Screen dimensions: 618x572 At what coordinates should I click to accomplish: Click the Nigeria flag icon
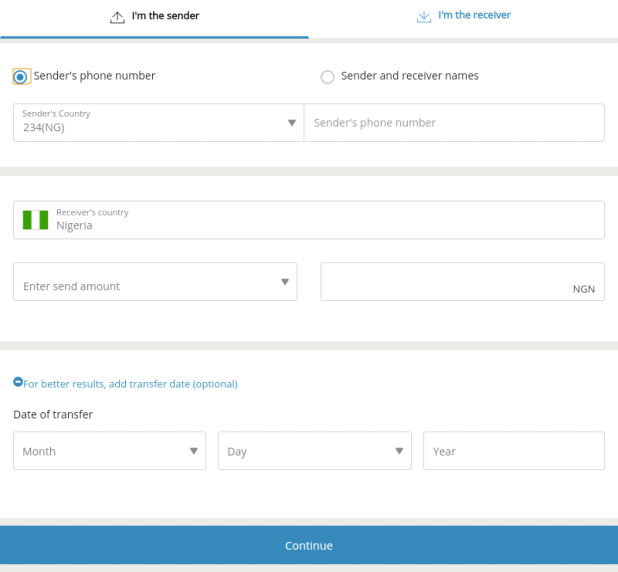point(35,220)
